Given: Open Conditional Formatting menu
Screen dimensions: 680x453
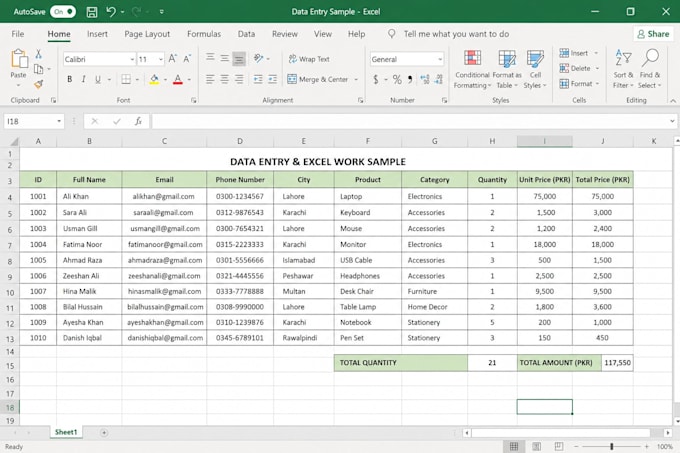Looking at the screenshot, I should [x=472, y=69].
